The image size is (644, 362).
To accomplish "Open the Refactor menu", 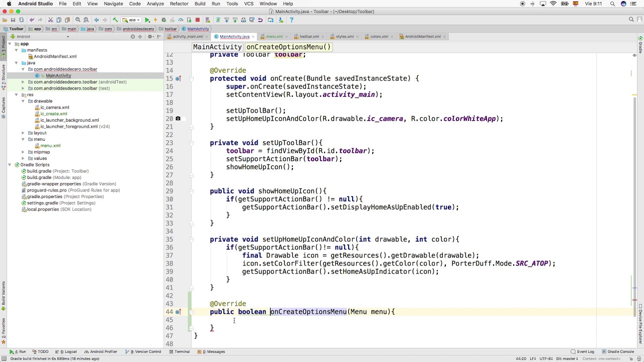I will point(179,4).
